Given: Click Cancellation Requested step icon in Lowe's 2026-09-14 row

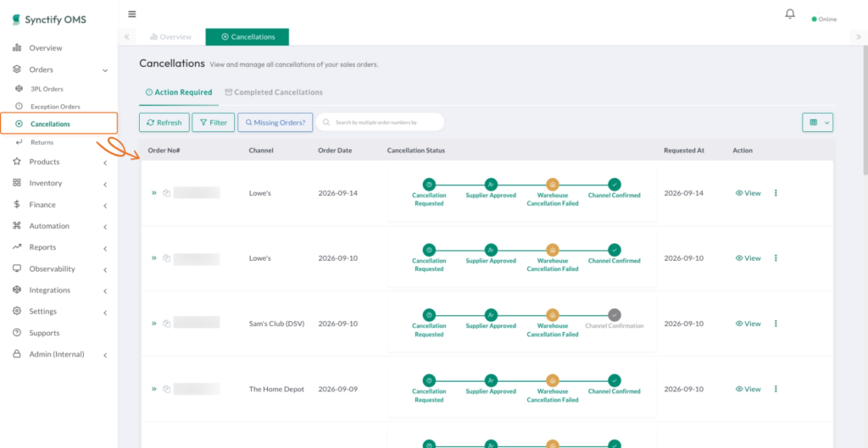Looking at the screenshot, I should point(429,184).
